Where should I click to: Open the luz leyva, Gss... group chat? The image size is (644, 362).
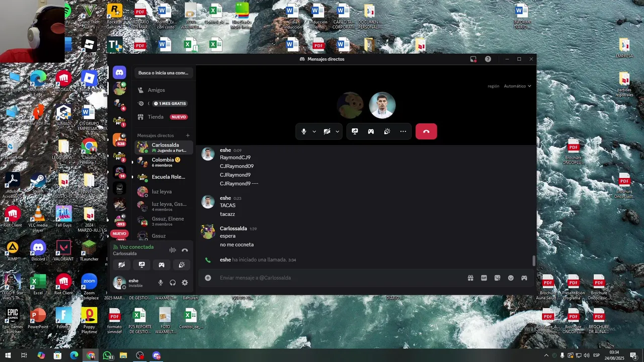click(164, 206)
